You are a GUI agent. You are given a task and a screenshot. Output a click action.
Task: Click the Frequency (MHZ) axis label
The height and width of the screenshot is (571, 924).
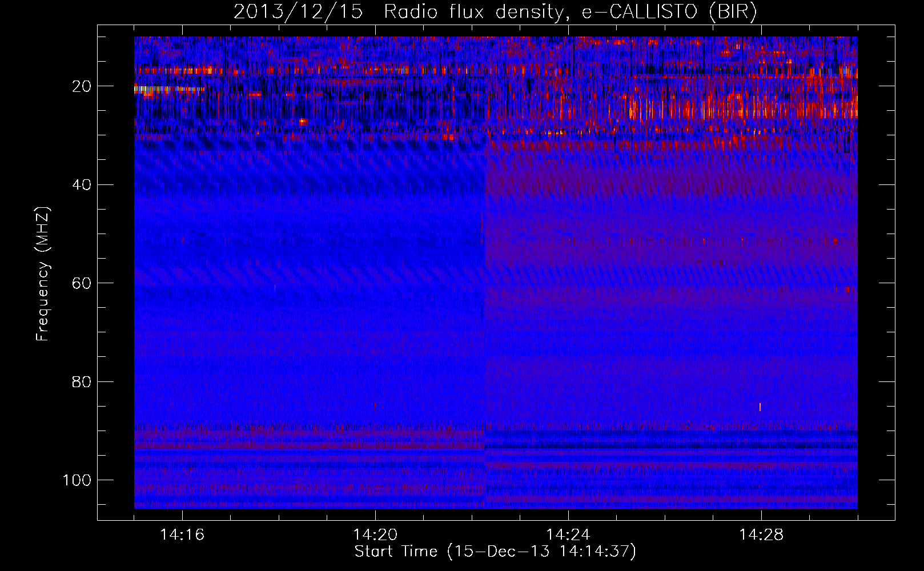coord(43,274)
